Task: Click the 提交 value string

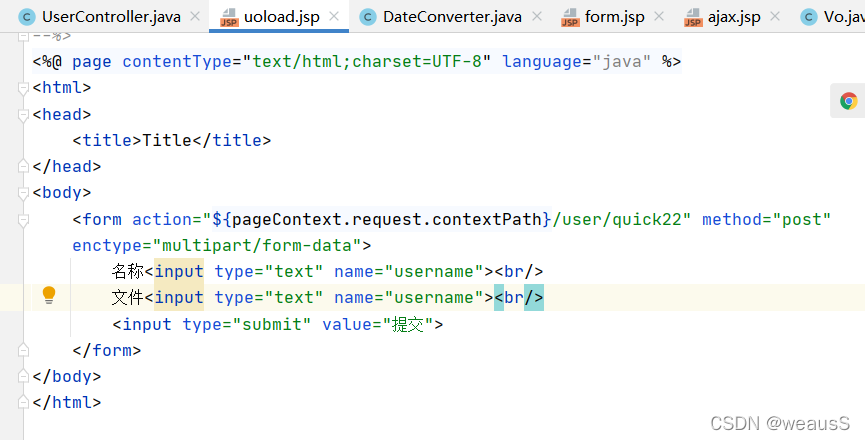Action: pyautogui.click(x=408, y=324)
